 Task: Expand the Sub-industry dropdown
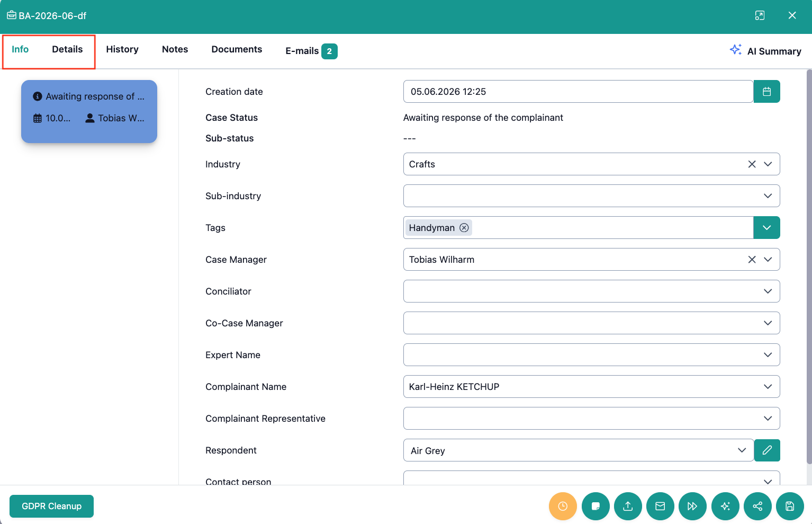click(768, 196)
